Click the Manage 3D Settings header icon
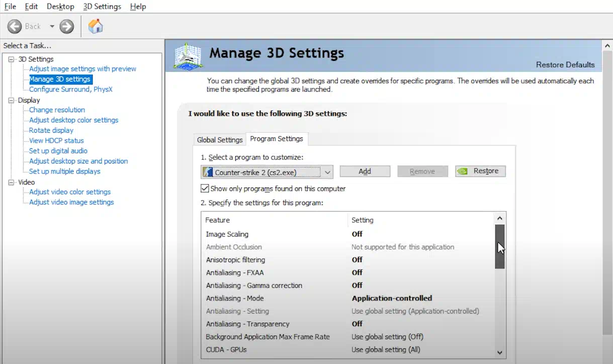Screen dimensions: 613x364 (188, 55)
